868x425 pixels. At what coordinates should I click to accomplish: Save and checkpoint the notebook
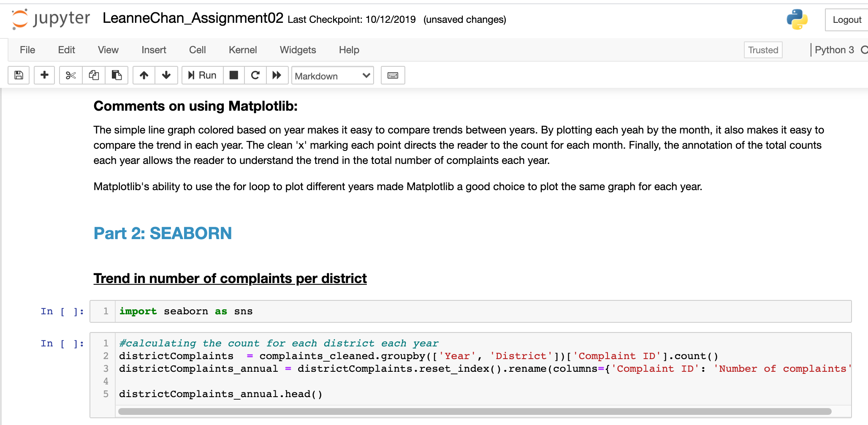point(19,75)
